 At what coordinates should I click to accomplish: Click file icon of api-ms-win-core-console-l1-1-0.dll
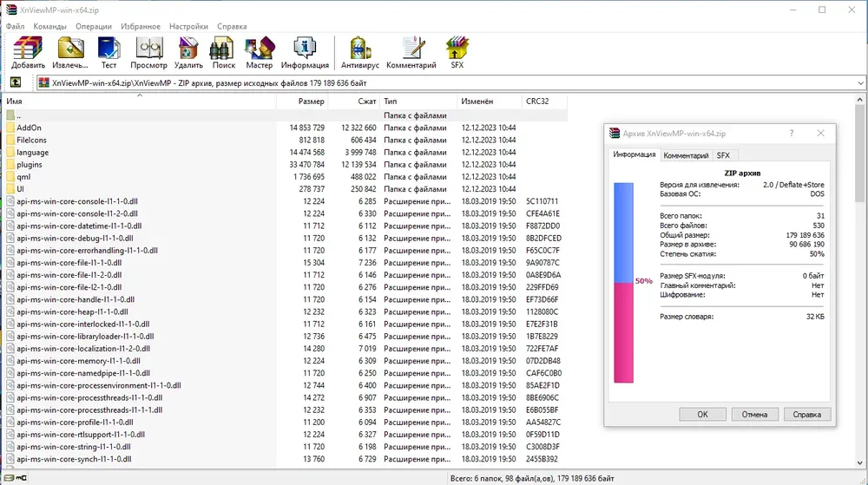tap(10, 201)
